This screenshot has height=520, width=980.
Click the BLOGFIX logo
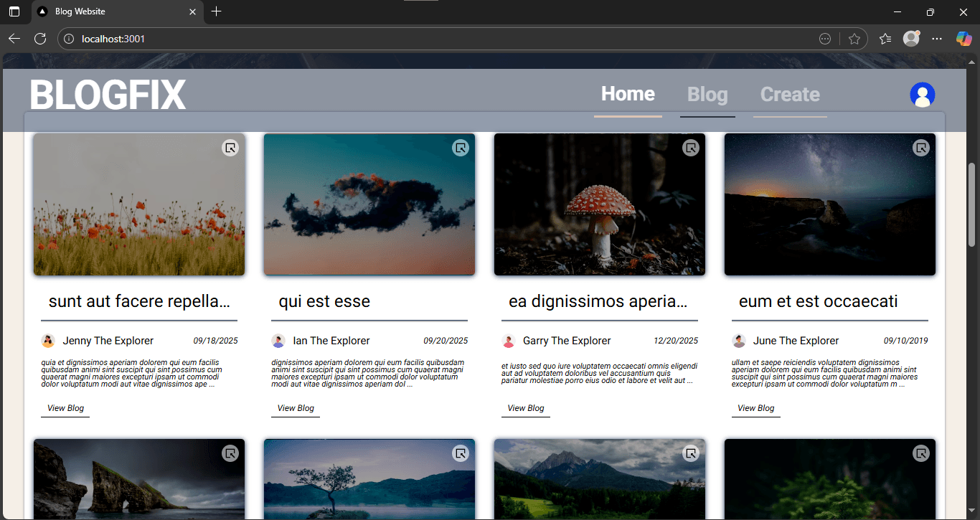click(x=108, y=95)
